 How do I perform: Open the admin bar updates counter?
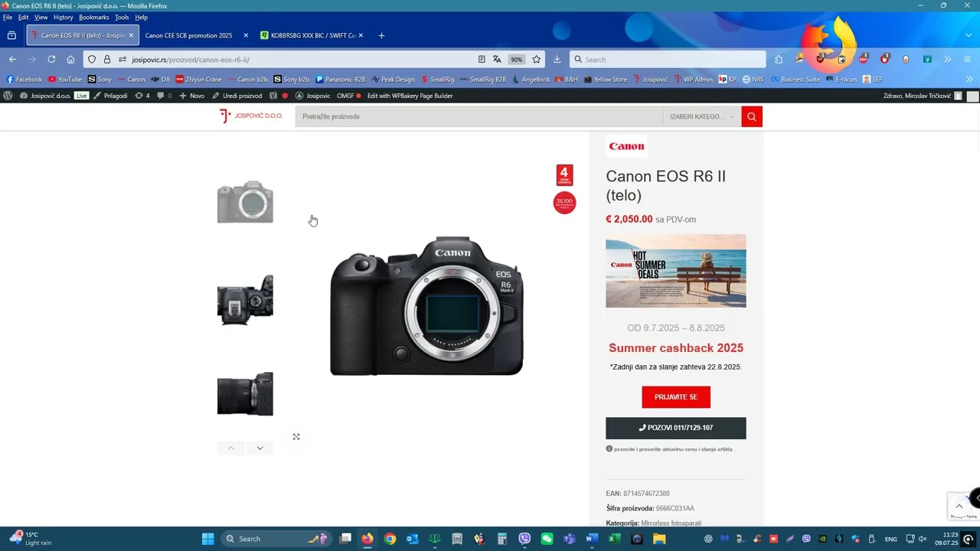(142, 96)
